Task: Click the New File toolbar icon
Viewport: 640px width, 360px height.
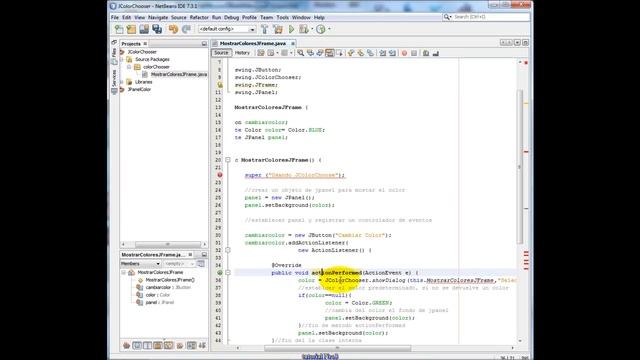Action: click(x=119, y=29)
